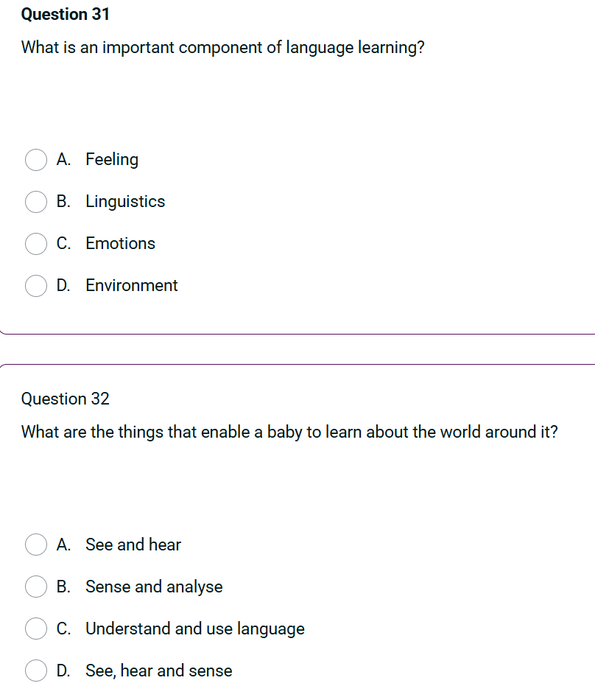The width and height of the screenshot is (595, 700).
Task: Select option A See and hear
Action: (35, 545)
